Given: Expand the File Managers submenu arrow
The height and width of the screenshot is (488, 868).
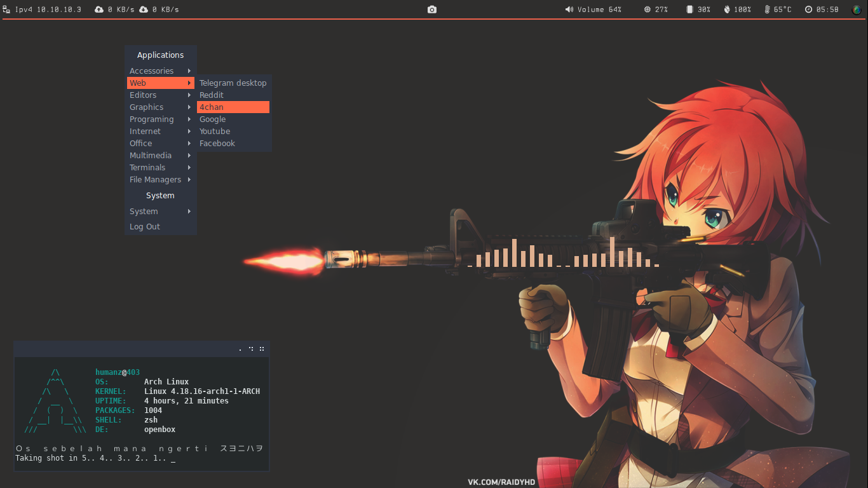Looking at the screenshot, I should click(189, 179).
